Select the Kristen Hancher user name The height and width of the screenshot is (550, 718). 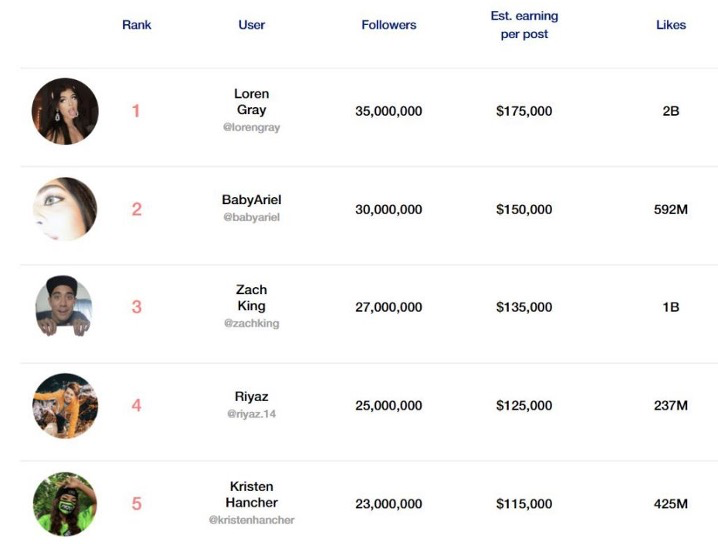point(252,495)
